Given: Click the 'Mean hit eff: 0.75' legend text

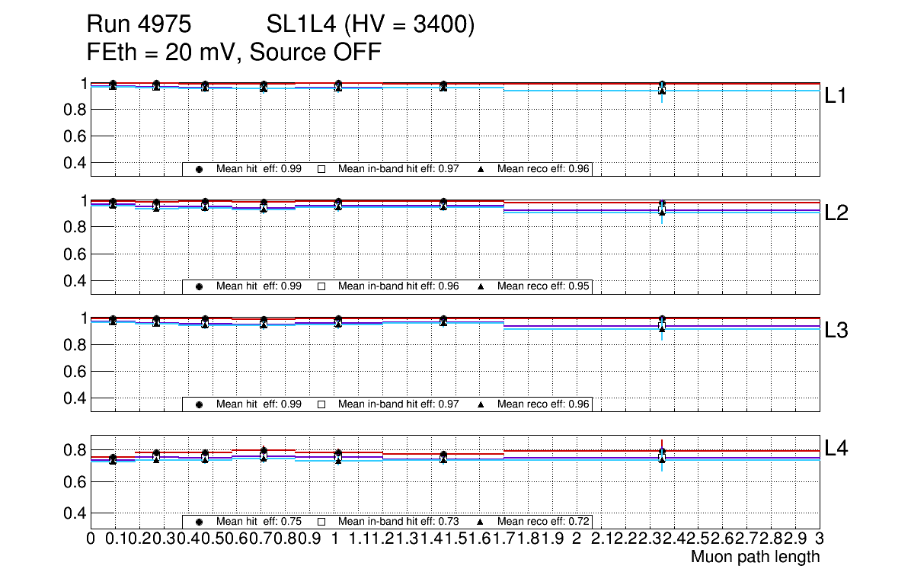Looking at the screenshot, I should (259, 522).
